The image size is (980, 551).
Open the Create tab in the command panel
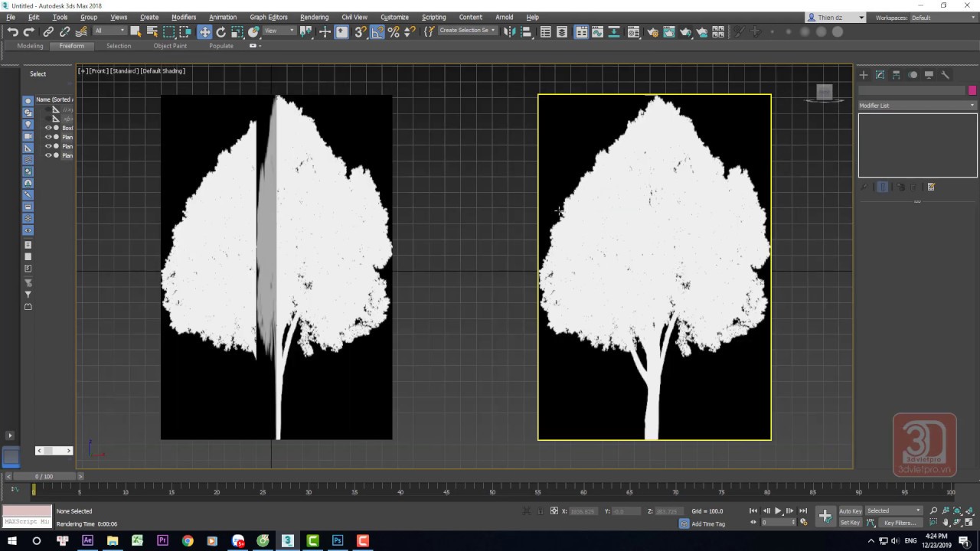864,75
